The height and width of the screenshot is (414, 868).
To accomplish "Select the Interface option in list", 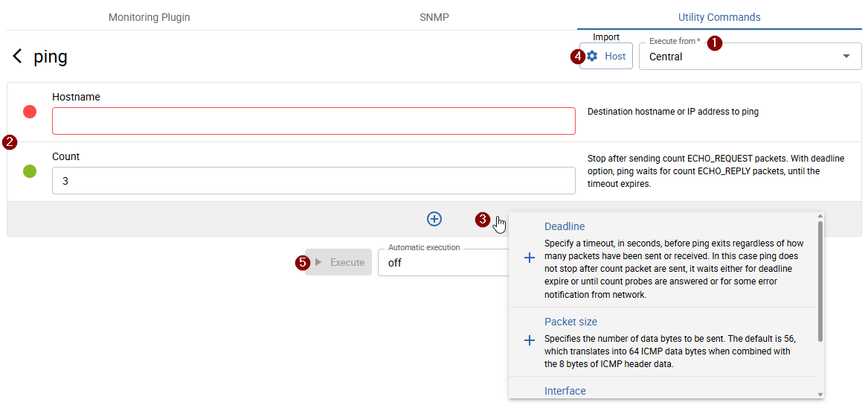I will click(565, 391).
